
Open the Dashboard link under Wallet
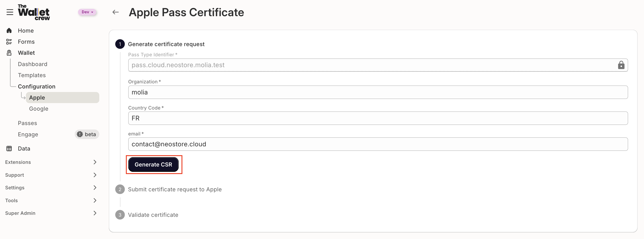pyautogui.click(x=33, y=64)
